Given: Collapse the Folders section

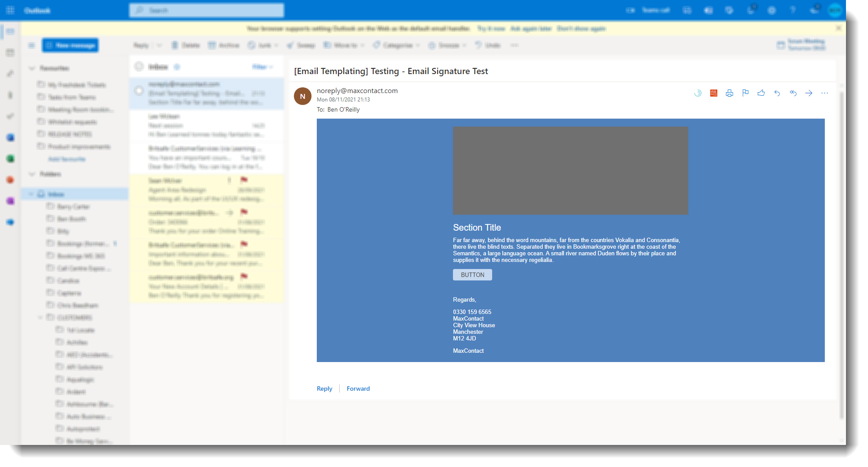Looking at the screenshot, I should click(32, 174).
